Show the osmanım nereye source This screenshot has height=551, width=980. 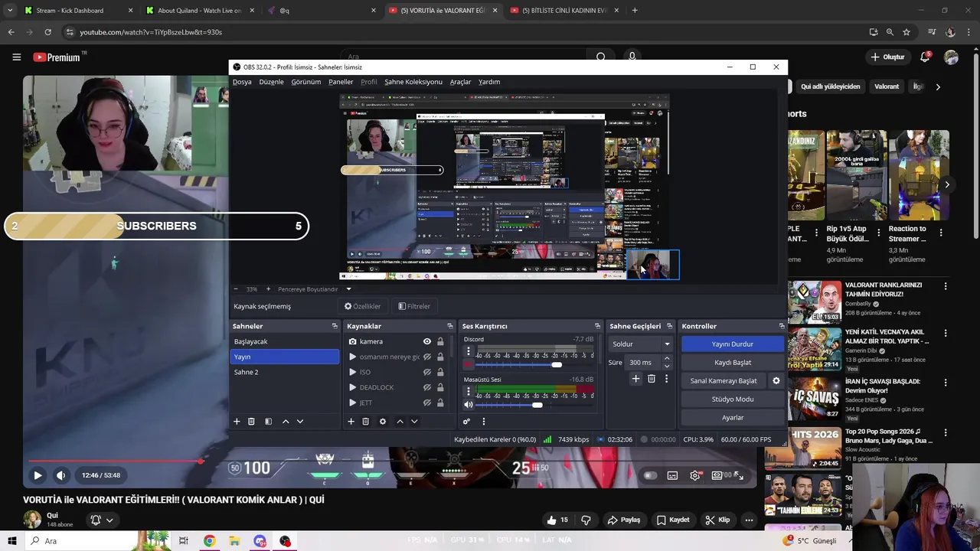point(427,357)
